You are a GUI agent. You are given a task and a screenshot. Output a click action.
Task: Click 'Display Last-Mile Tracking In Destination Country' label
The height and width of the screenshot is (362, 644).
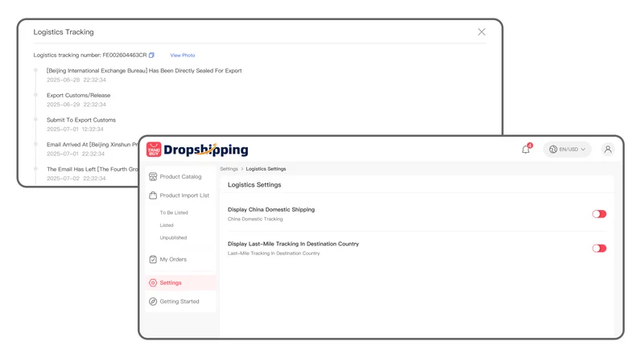pos(293,244)
